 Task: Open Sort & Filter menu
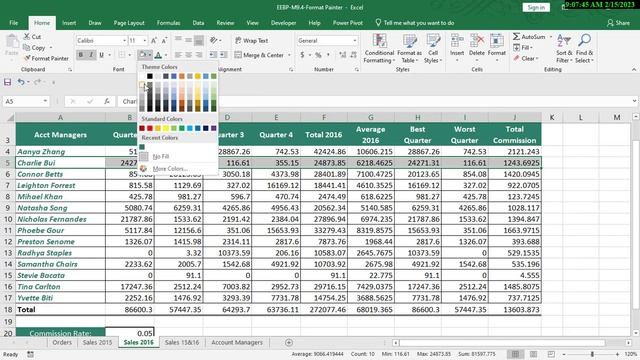tap(564, 48)
